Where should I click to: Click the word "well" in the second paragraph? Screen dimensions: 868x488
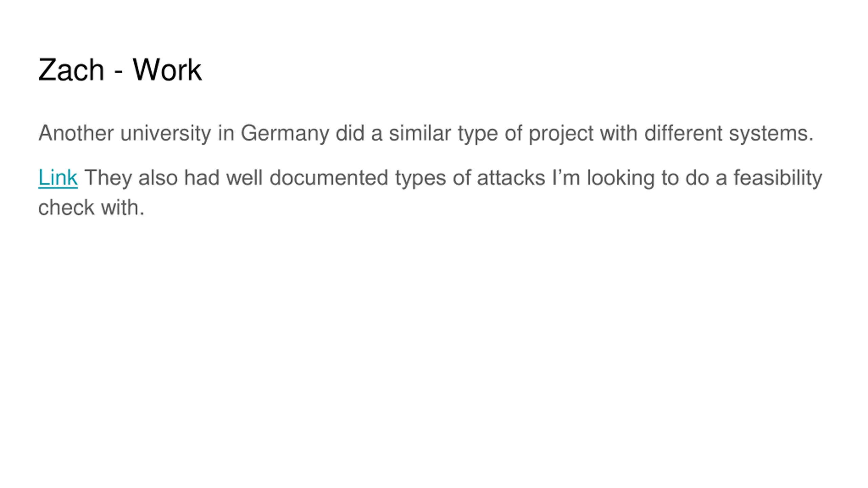244,178
